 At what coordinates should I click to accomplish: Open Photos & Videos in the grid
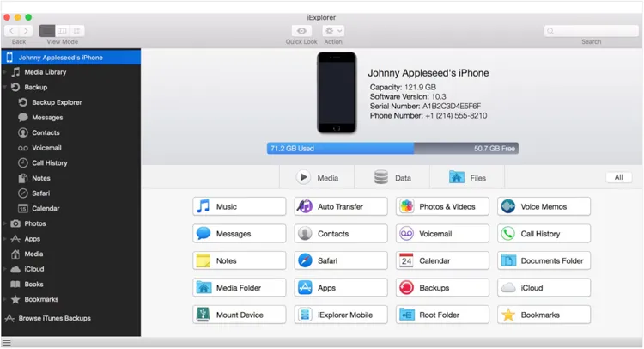442,206
